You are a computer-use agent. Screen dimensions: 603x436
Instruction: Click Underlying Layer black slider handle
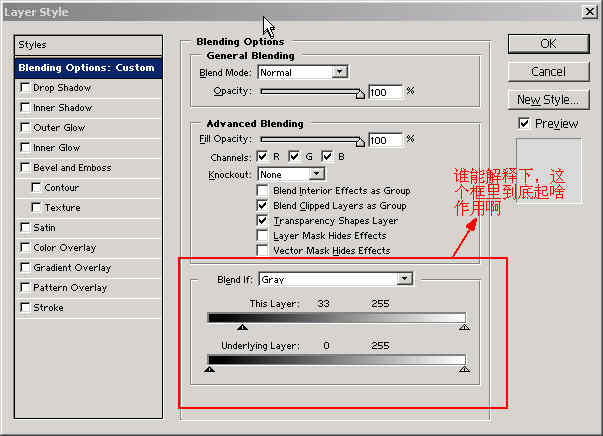[x=210, y=369]
